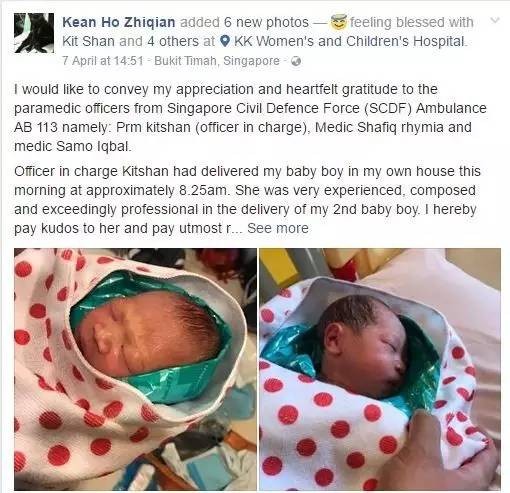510x493 pixels.
Task: Click the location pin icon
Action: (x=226, y=41)
